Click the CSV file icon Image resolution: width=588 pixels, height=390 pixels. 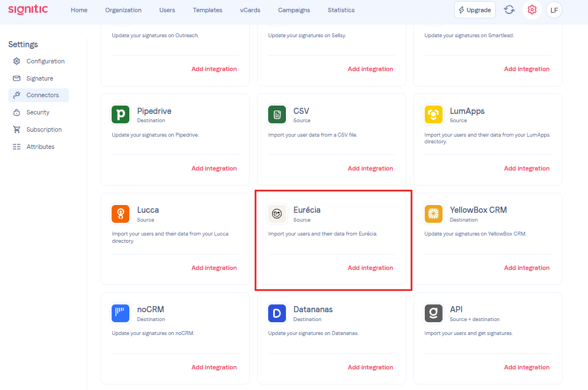277,114
